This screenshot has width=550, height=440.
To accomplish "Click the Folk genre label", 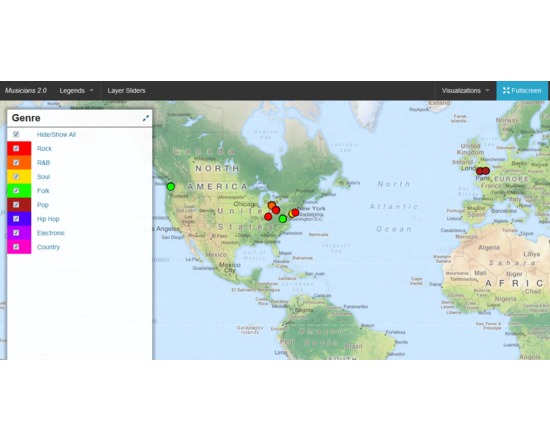I will tap(43, 191).
